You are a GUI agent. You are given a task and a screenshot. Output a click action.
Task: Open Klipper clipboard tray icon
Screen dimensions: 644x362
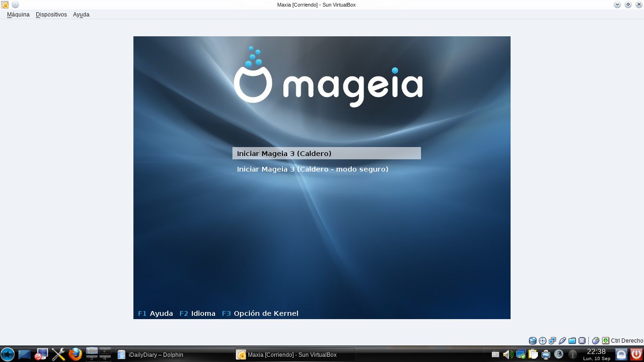point(533,354)
